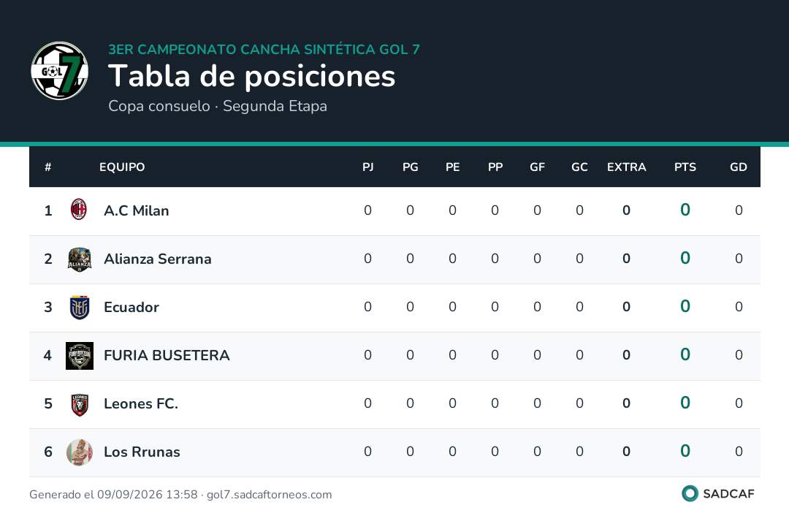Image resolution: width=789 pixels, height=532 pixels.
Task: Click the Gol 7 soccer ball logo
Action: pos(59,70)
